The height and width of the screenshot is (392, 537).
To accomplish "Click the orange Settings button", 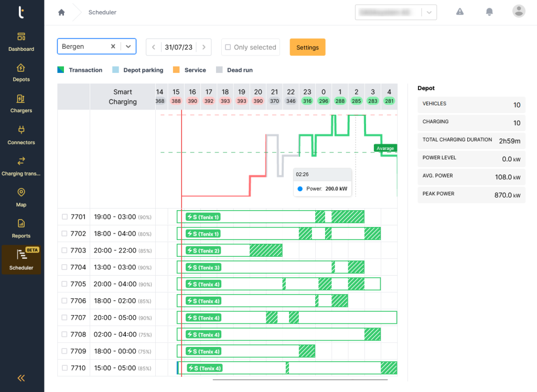I will [x=307, y=47].
